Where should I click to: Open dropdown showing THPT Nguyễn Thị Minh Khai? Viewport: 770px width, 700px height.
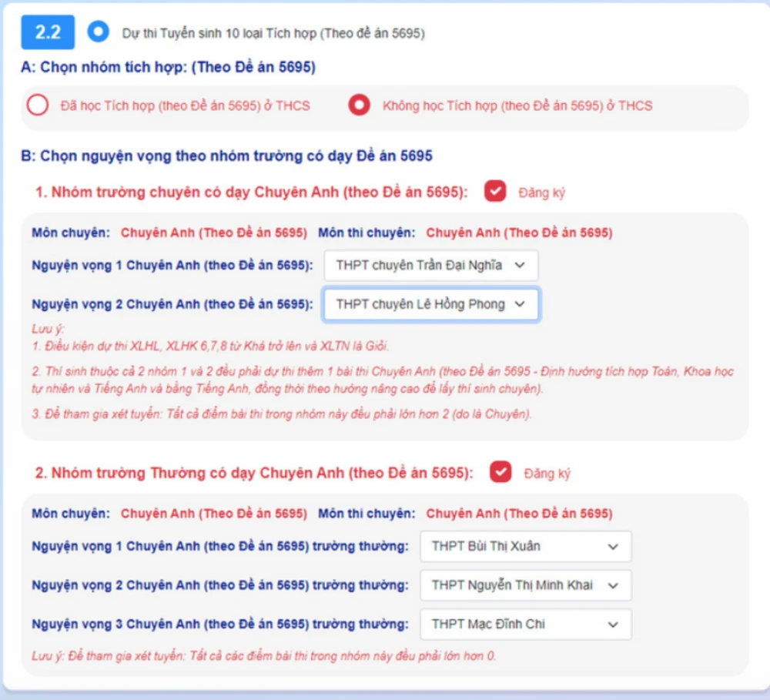pyautogui.click(x=525, y=585)
